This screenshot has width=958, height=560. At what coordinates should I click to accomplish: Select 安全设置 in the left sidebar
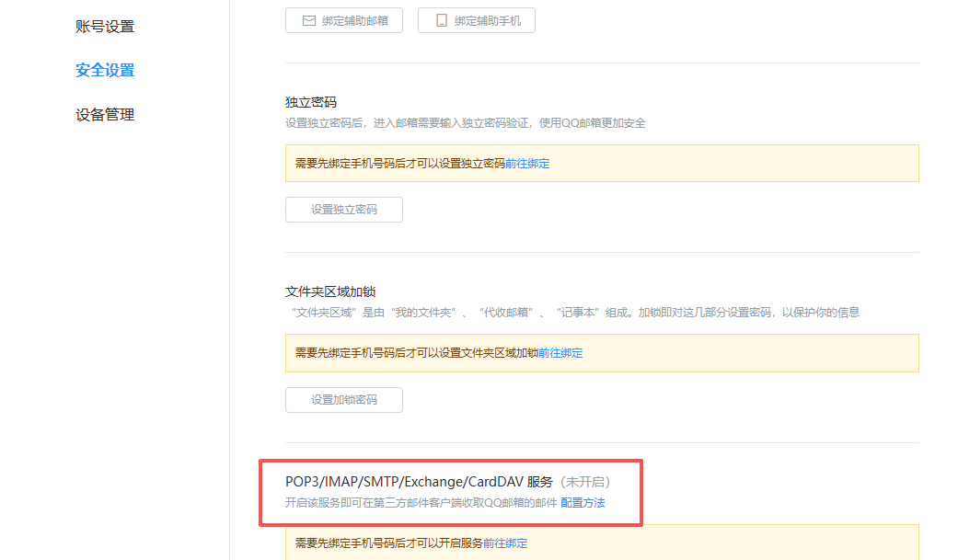click(x=105, y=71)
